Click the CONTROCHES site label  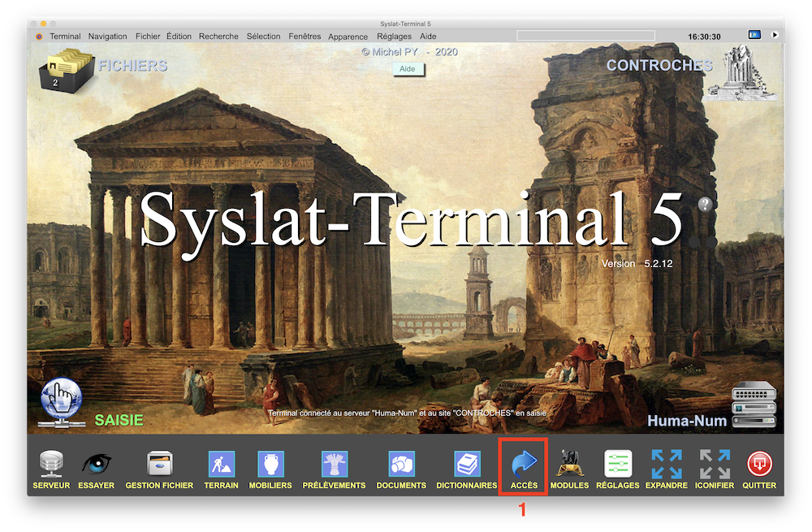(x=659, y=65)
